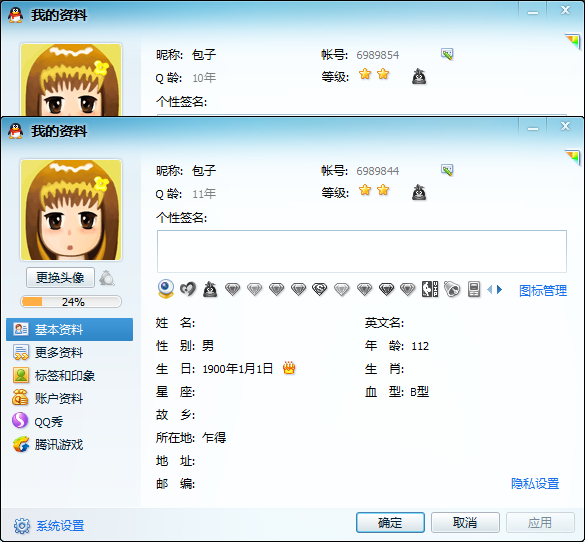This screenshot has width=585, height=542.
Task: Click the webcam icon in the icon row
Action: (x=166, y=289)
